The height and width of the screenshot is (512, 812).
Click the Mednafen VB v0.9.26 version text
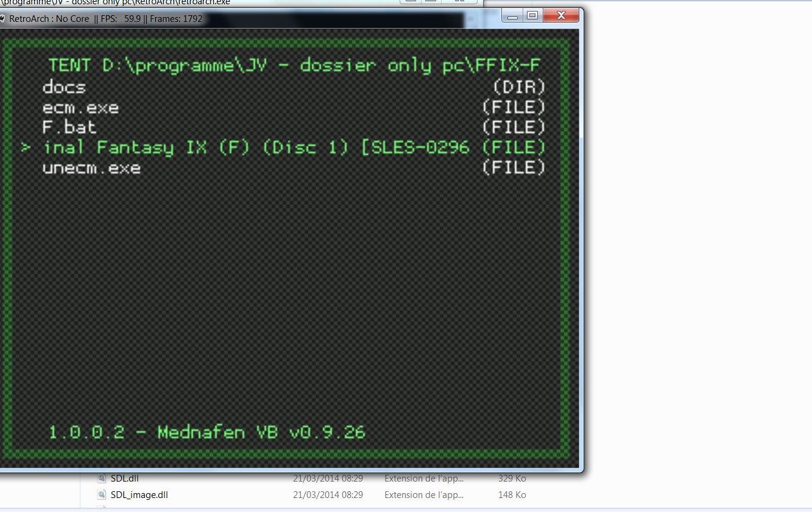click(x=261, y=433)
